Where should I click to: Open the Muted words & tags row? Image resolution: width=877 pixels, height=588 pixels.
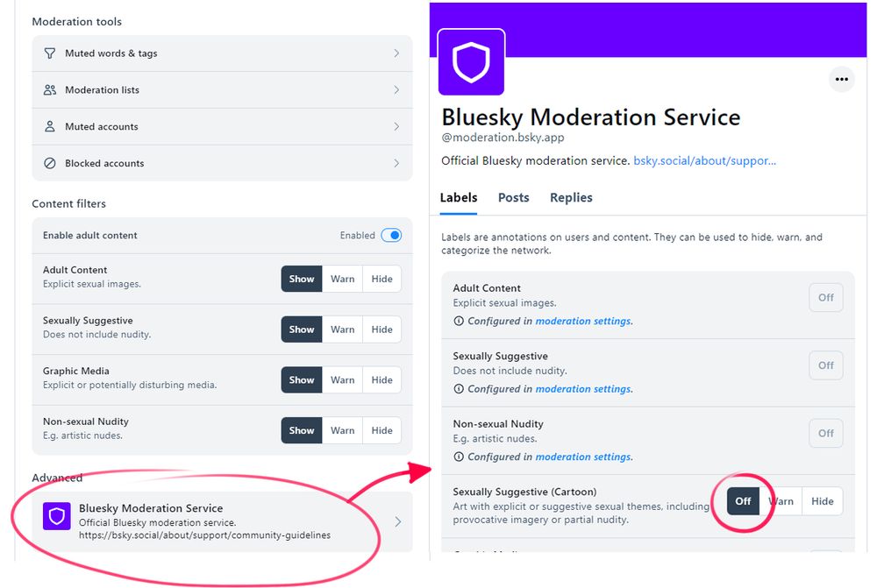click(x=222, y=53)
